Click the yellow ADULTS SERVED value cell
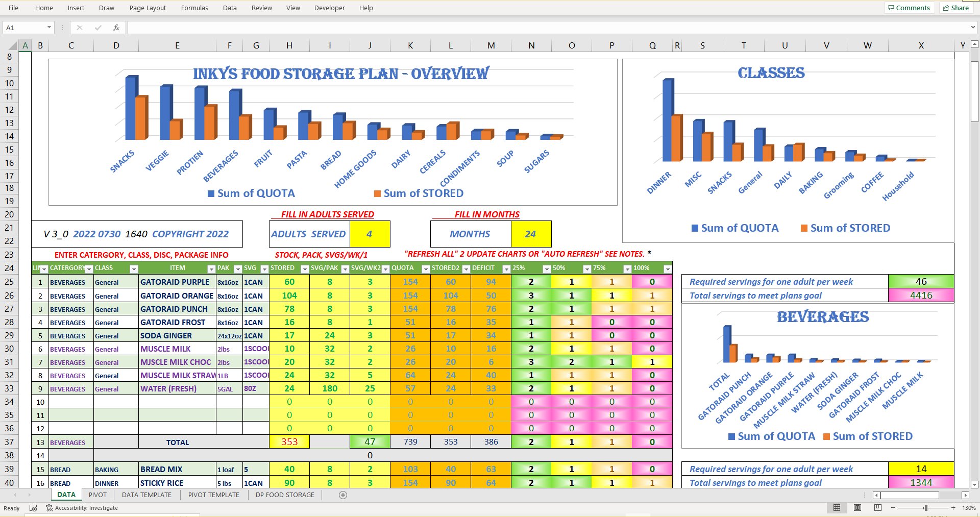The height and width of the screenshot is (517, 980). point(370,234)
